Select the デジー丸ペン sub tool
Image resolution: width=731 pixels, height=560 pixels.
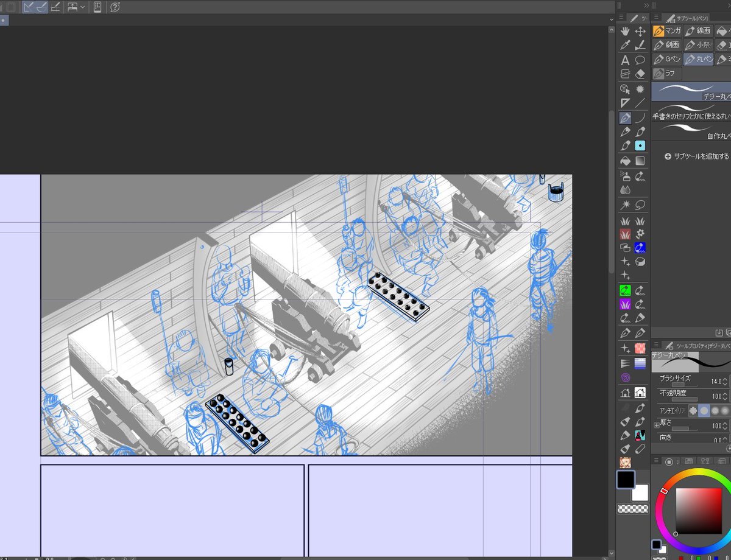coord(691,92)
